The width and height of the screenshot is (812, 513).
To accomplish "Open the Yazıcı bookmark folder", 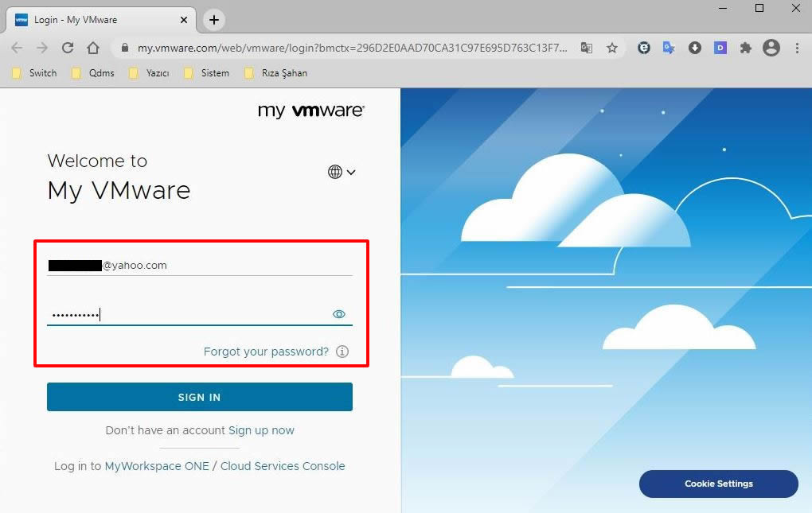I will 149,73.
